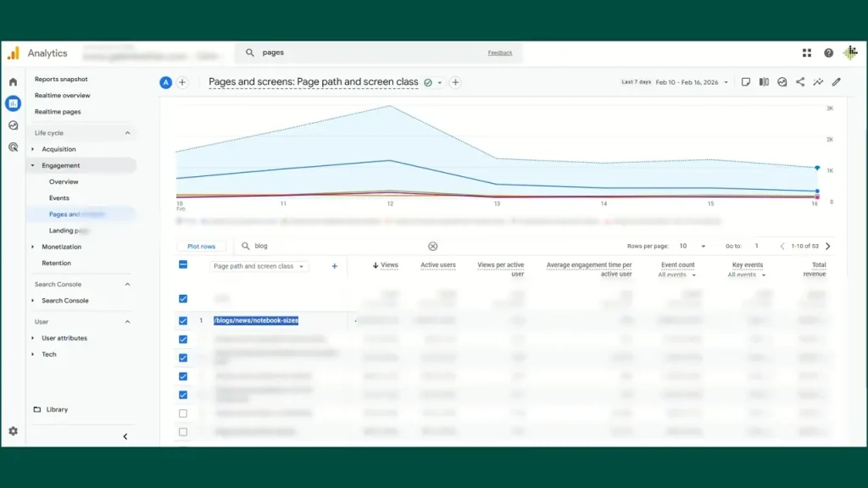Viewport: 868px width, 488px height.
Task: Select all rows with the header checkbox
Action: pos(182,264)
